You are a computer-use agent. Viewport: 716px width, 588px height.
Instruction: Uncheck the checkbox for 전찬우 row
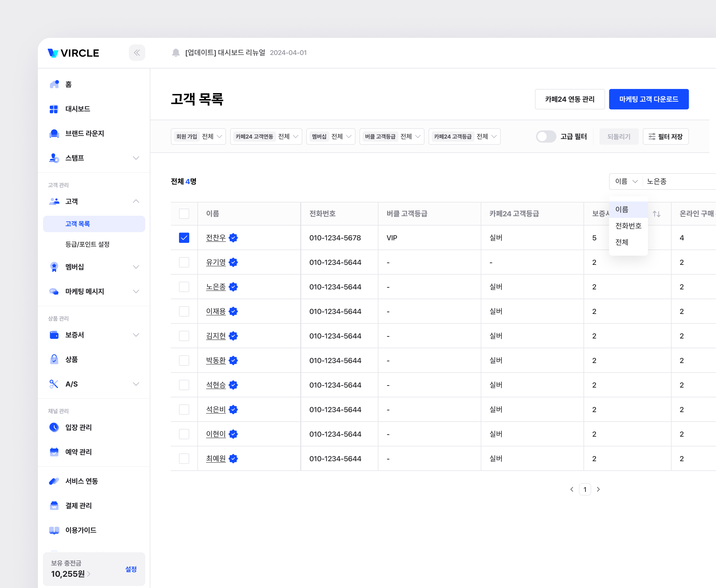click(184, 238)
